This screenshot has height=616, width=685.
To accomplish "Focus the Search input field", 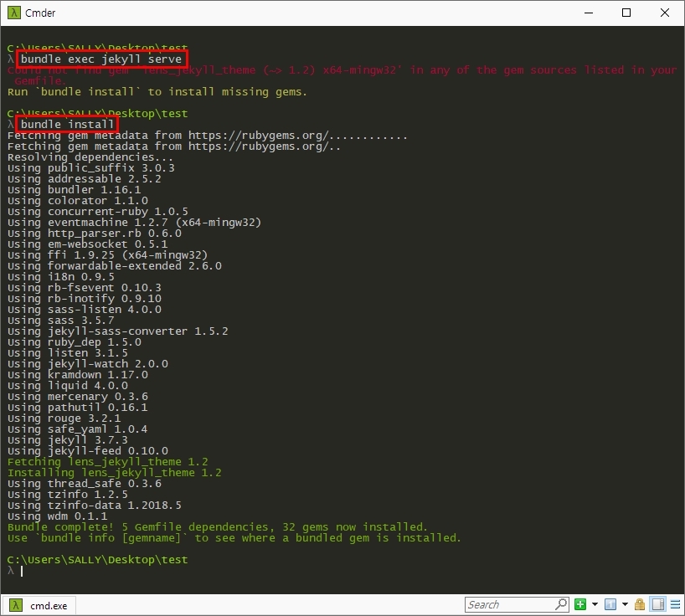I will click(x=509, y=604).
